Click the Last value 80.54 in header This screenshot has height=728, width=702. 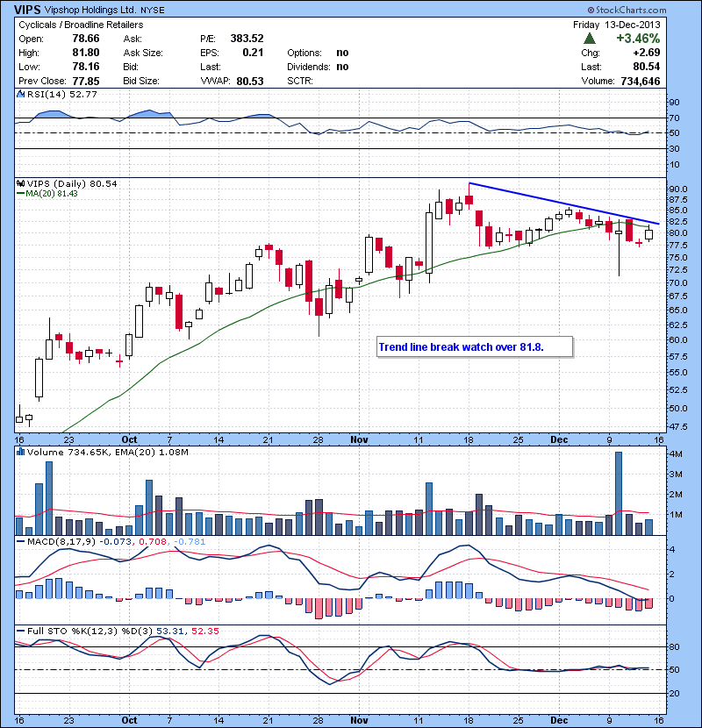pyautogui.click(x=646, y=67)
